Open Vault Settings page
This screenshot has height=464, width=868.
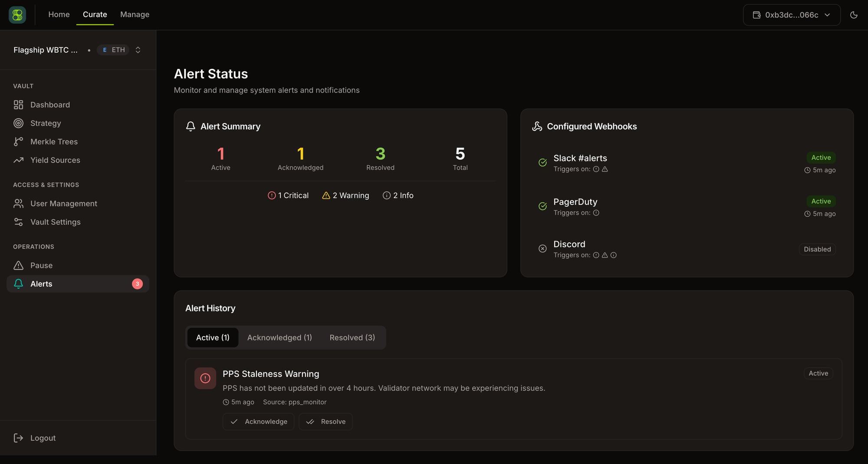pyautogui.click(x=56, y=222)
